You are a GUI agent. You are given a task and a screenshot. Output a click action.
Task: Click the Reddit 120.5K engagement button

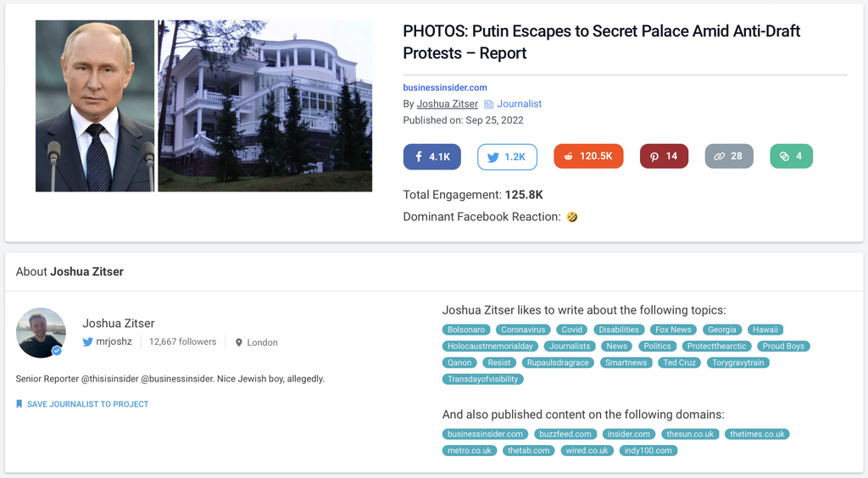pos(588,157)
